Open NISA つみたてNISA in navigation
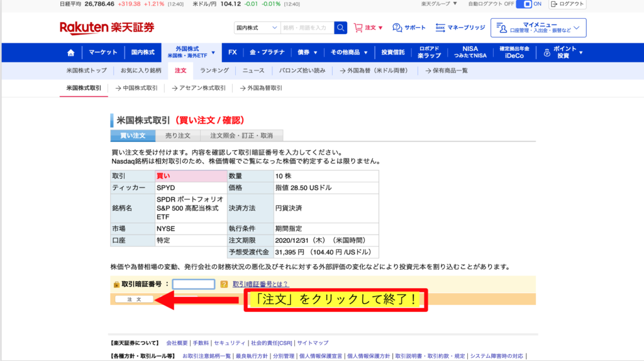644x361 pixels. coord(470,52)
